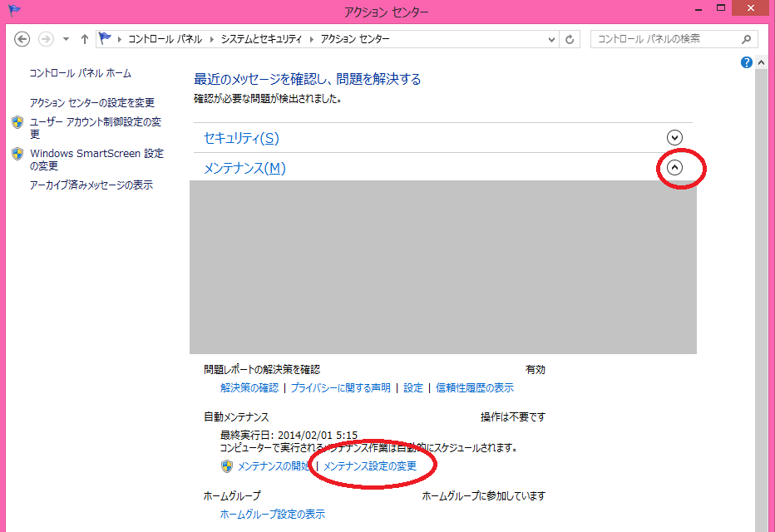This screenshot has height=532, width=775.
Task: Select システムとセキュリティ in the breadcrumb
Action: tap(261, 39)
